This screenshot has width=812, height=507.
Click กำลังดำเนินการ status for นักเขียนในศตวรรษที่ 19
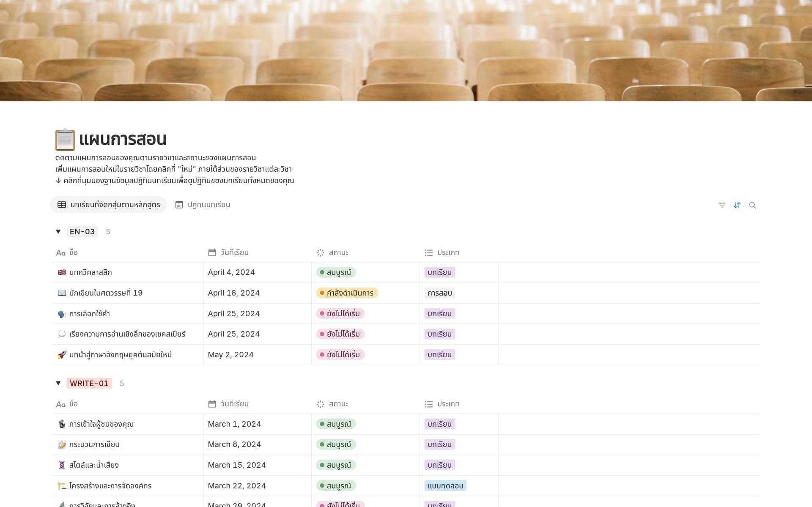click(347, 293)
